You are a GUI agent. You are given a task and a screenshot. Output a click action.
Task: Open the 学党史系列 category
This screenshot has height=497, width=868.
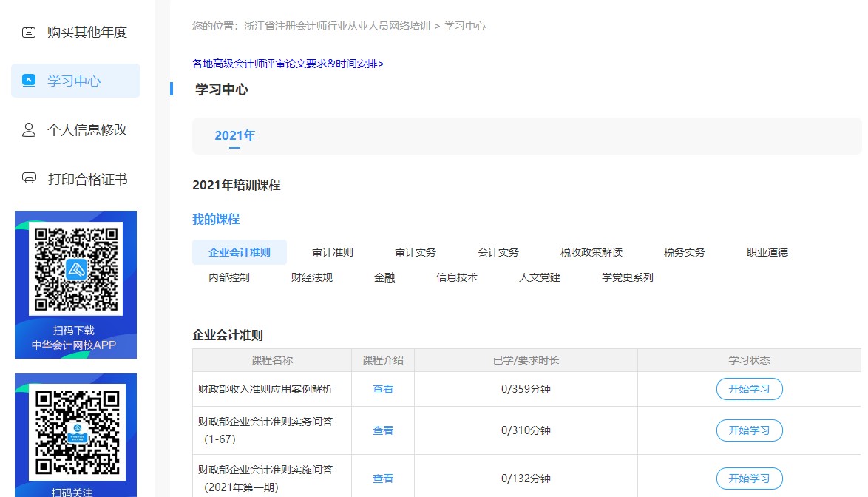[x=628, y=277]
